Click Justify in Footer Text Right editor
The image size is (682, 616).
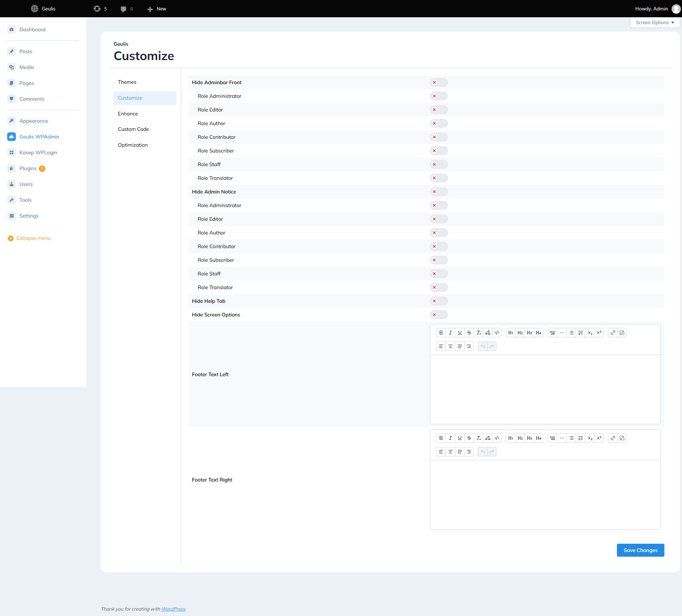[x=459, y=452]
